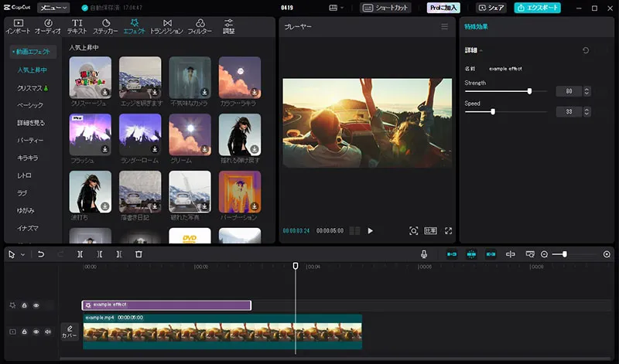Toggle lock on the example.mp4 video track
This screenshot has height=364, width=619.
24,332
